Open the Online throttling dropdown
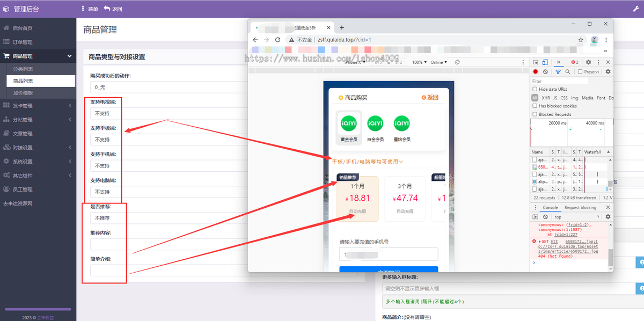Image resolution: width=644 pixels, height=321 pixels. point(438,62)
